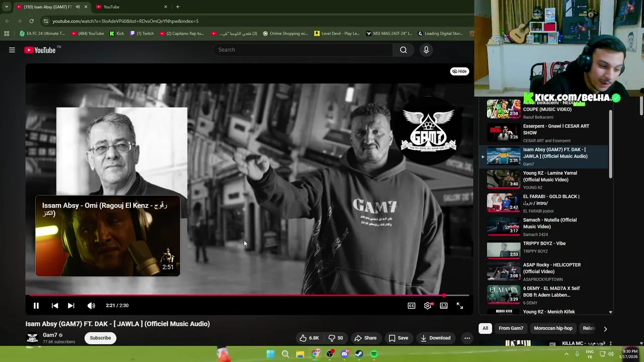This screenshot has height=362, width=644.
Task: Enter full screen mode
Action: [460, 306]
